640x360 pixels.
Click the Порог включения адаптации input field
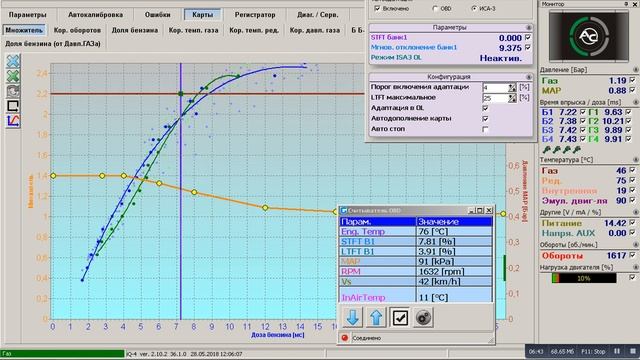(x=495, y=87)
